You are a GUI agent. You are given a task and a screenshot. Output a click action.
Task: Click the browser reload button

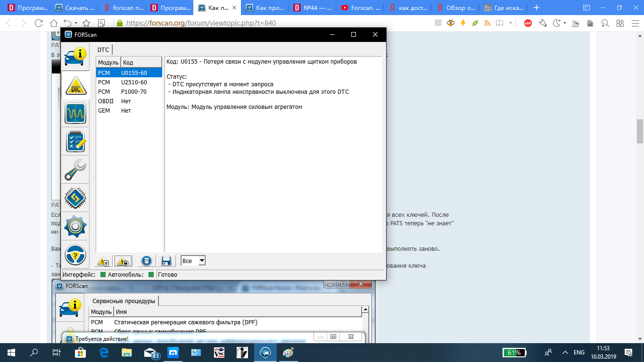click(39, 23)
